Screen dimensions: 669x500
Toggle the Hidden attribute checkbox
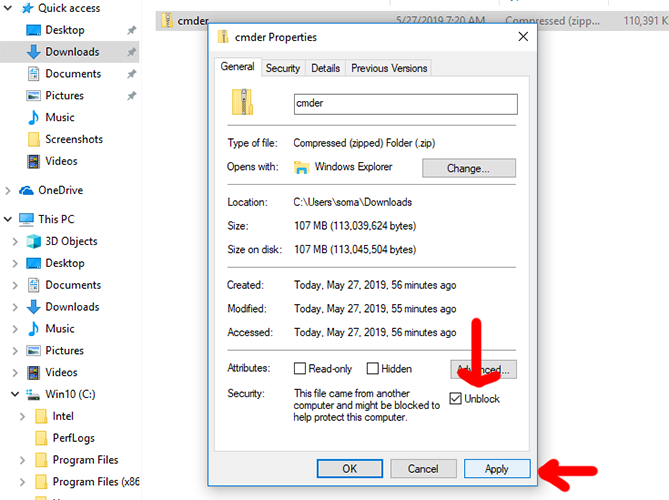(372, 369)
